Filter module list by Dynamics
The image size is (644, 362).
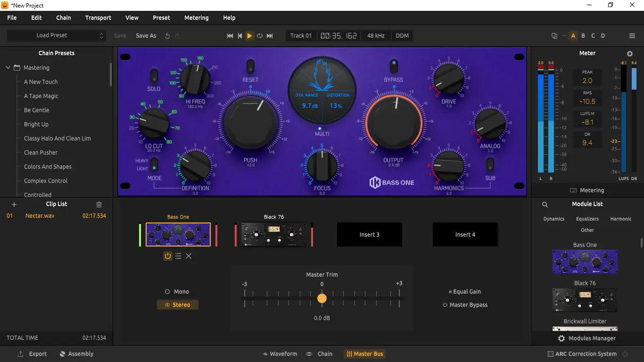[x=554, y=219]
